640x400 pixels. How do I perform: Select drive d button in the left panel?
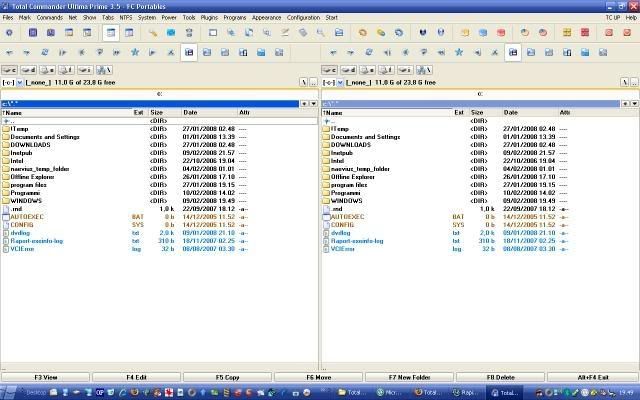tap(28, 70)
